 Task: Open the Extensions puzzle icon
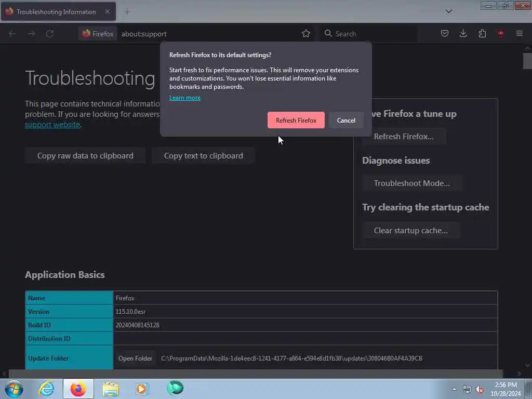(482, 33)
